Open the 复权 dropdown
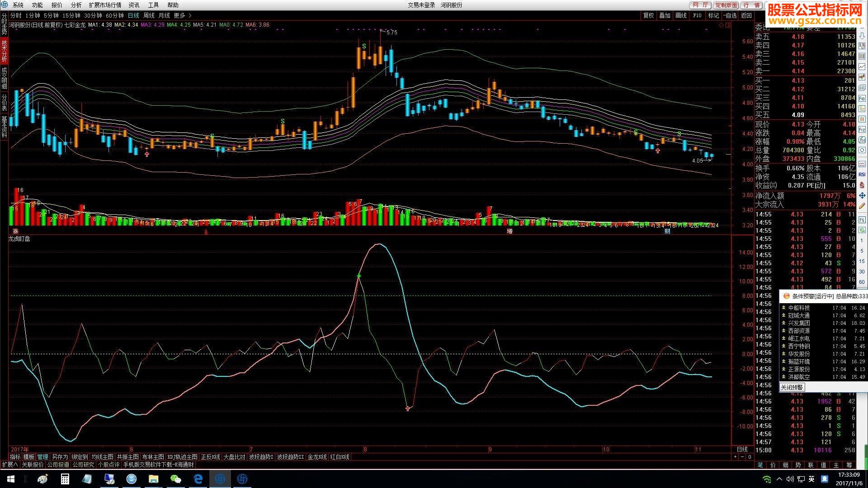 tap(649, 15)
